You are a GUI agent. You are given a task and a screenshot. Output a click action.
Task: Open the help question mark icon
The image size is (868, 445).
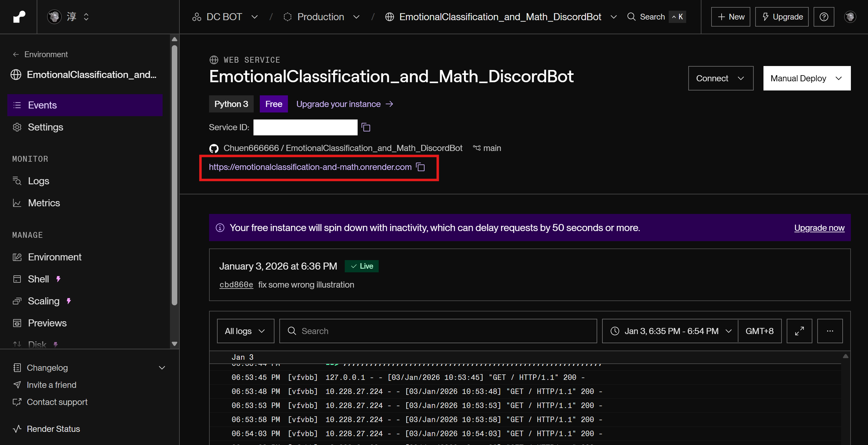coord(823,17)
